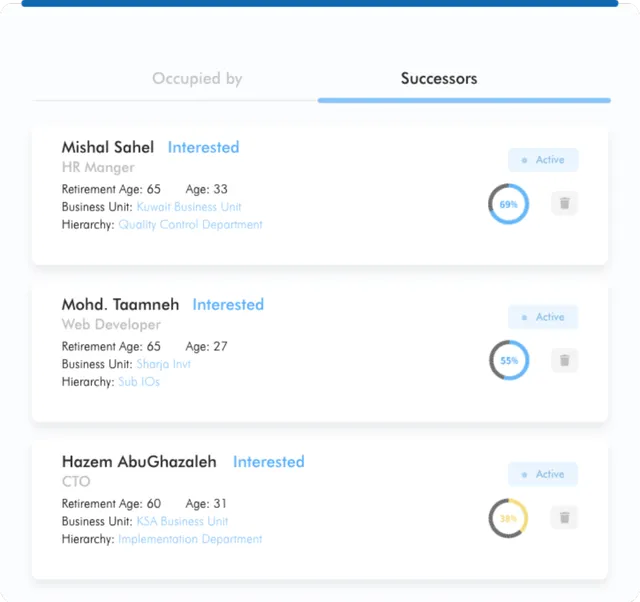Open the Quality Control Department link
The image size is (640, 602).
190,225
